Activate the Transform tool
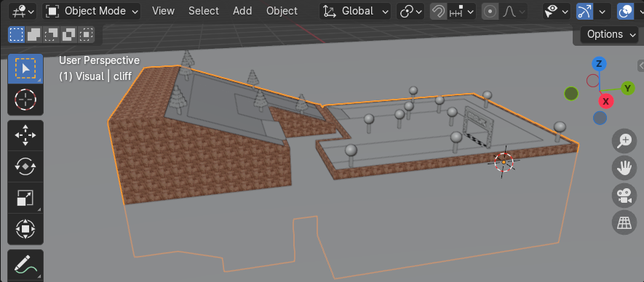This screenshot has height=282, width=644. click(25, 229)
